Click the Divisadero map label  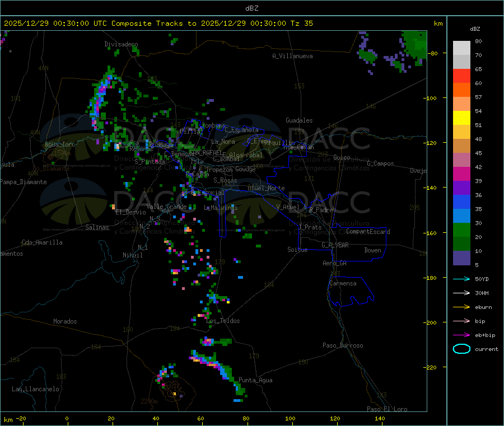click(121, 44)
